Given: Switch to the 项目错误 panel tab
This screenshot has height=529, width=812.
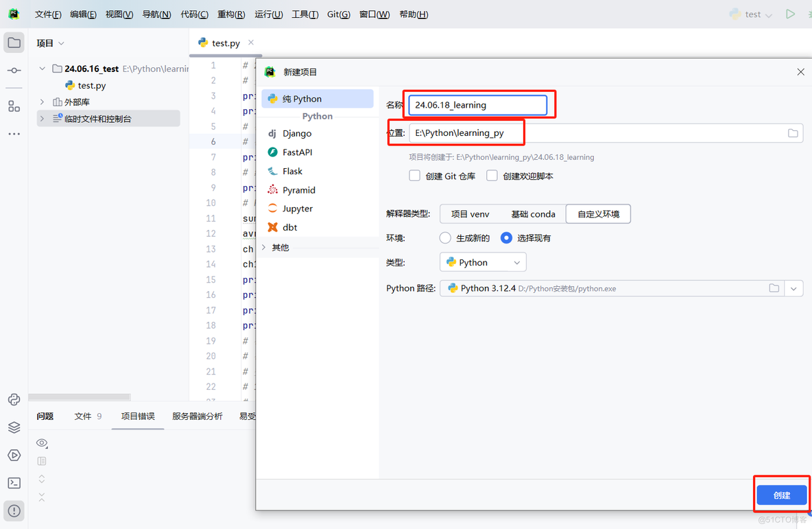Looking at the screenshot, I should click(137, 416).
